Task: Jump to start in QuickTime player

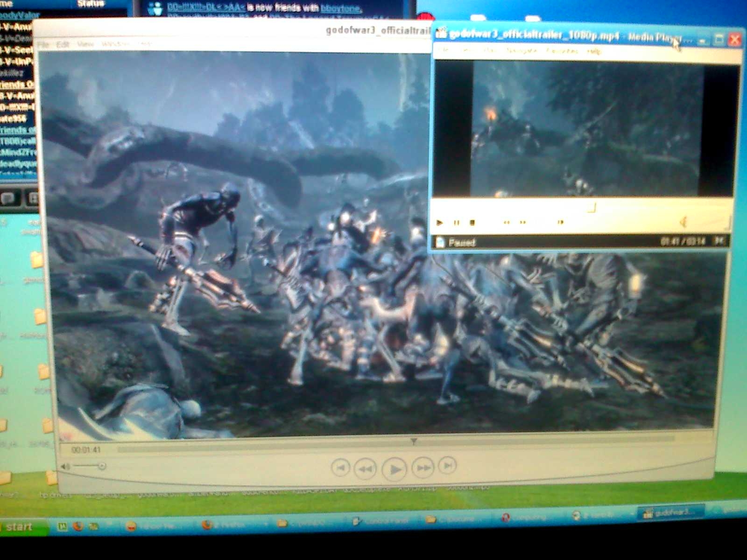Action: click(x=340, y=468)
